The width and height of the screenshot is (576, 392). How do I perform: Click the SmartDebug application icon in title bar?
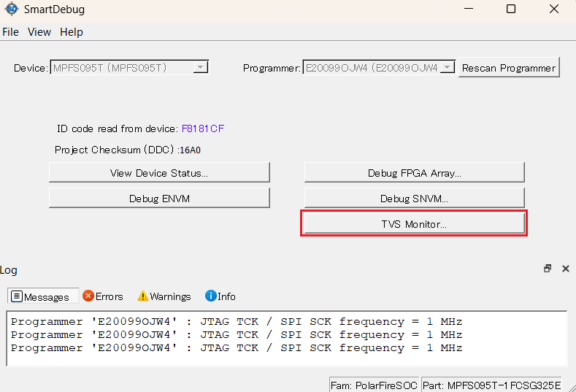pos(11,9)
